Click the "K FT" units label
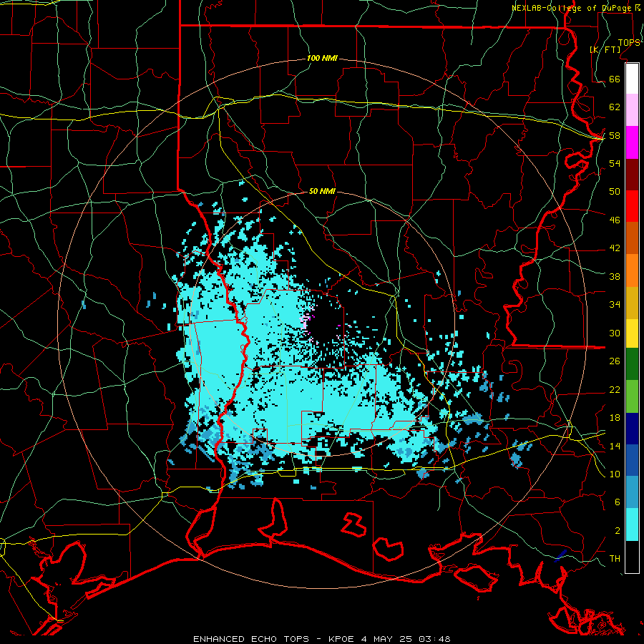This screenshot has height=644, width=644. click(605, 49)
